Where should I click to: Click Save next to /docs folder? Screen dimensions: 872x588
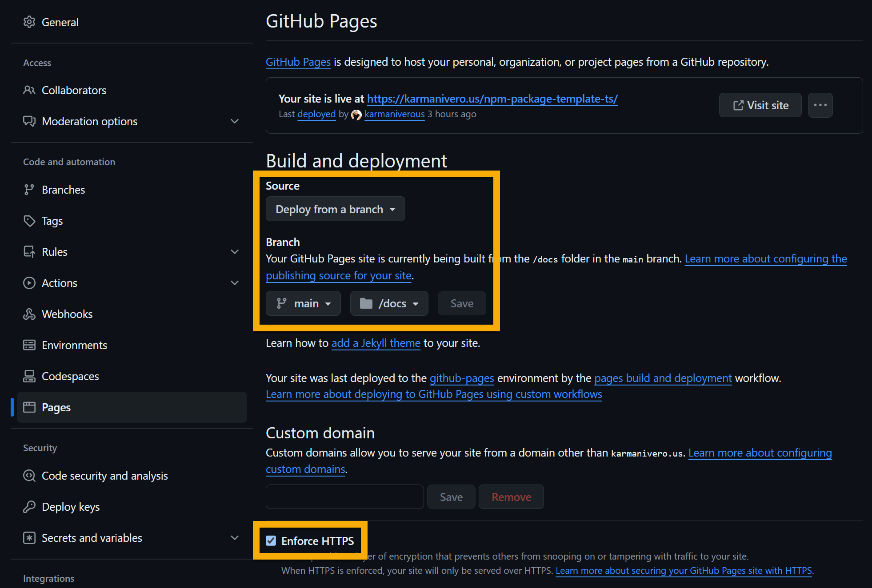pyautogui.click(x=462, y=303)
